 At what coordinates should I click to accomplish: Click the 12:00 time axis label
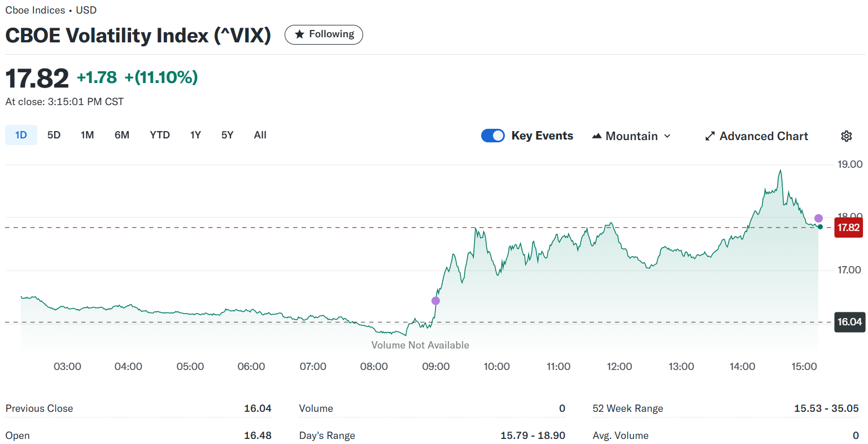620,367
